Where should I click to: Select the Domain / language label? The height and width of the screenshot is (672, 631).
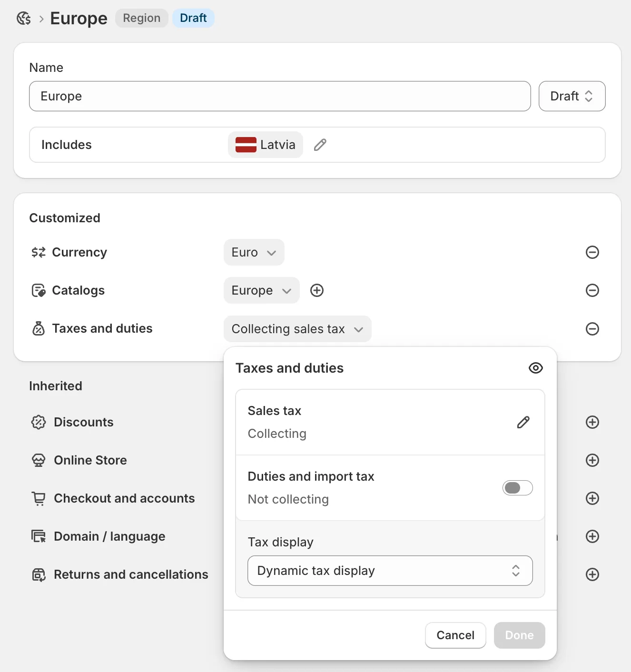pos(109,536)
